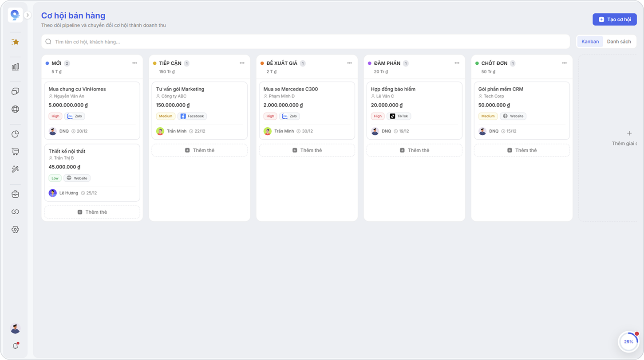Open the ĐỀ XUẤT GIÁ column options menu
644x360 pixels.
tap(349, 63)
